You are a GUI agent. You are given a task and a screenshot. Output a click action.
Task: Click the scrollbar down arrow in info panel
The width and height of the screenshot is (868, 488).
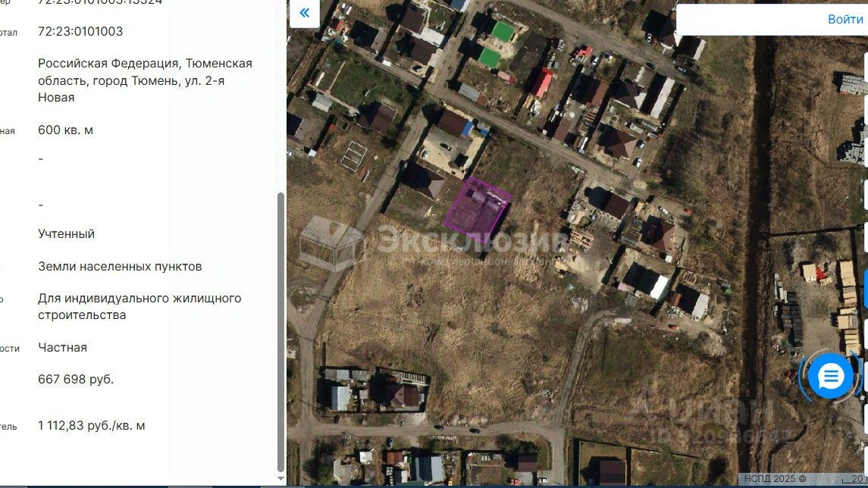click(280, 479)
